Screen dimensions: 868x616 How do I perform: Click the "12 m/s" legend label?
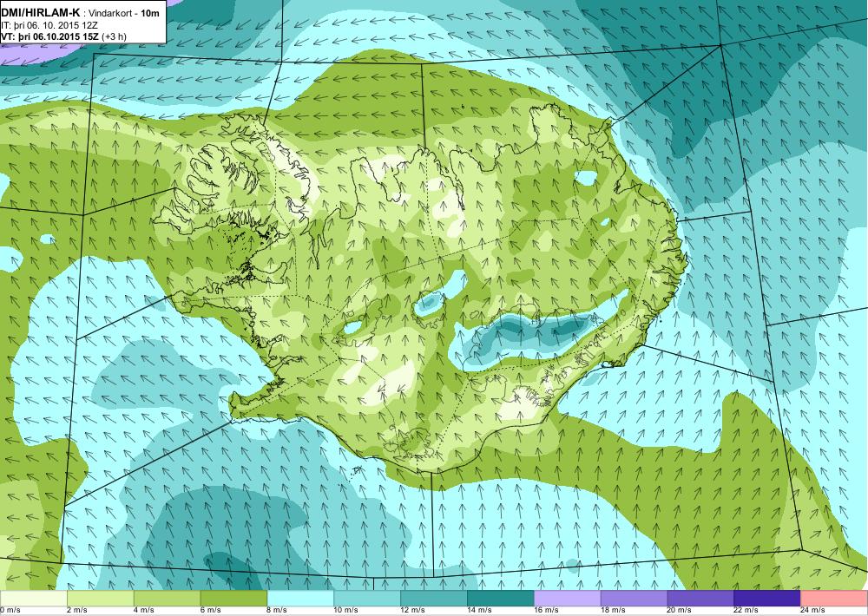point(413,611)
